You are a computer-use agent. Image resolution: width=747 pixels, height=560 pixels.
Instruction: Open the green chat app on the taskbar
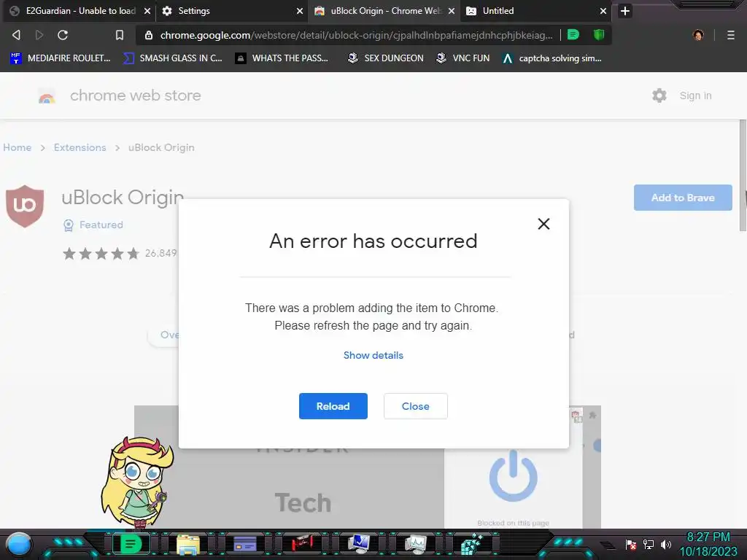[131, 544]
